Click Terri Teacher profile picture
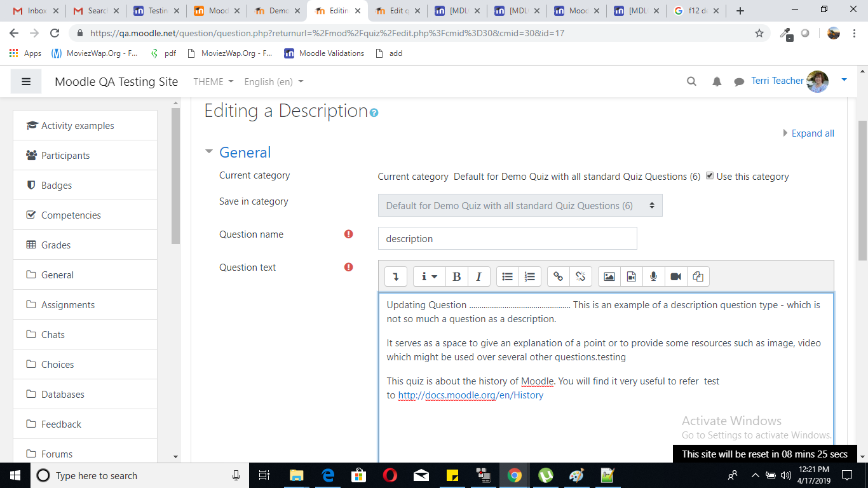The image size is (868, 488). (x=817, y=81)
